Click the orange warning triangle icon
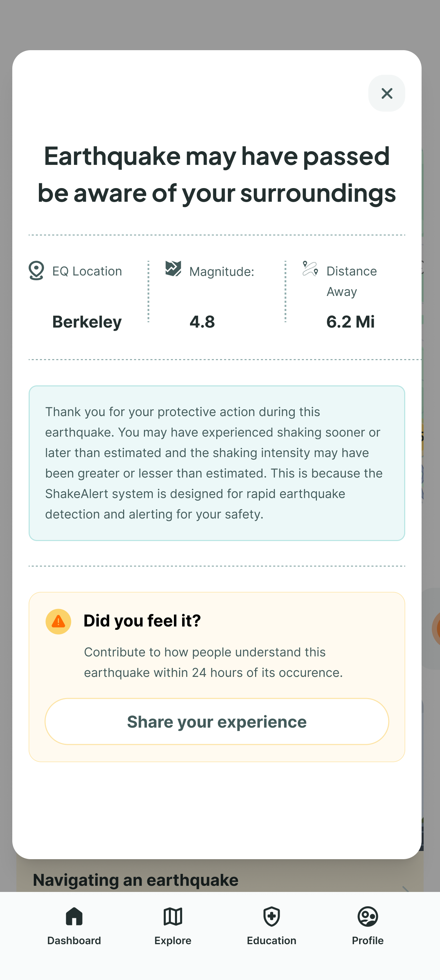The image size is (440, 980). tap(58, 621)
